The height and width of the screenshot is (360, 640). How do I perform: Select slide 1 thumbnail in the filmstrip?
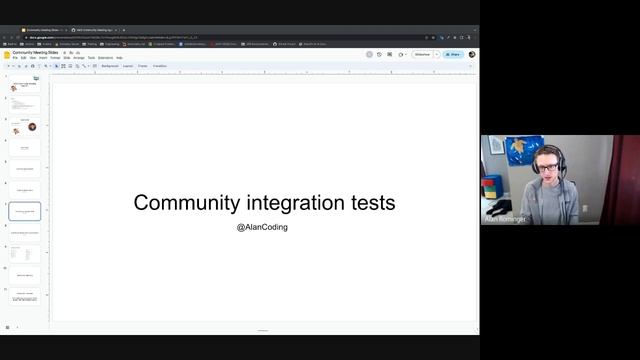24,84
